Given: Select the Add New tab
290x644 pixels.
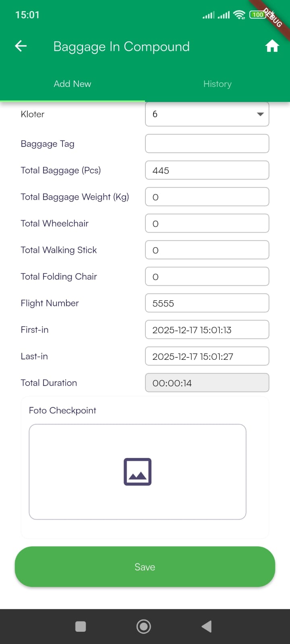Looking at the screenshot, I should point(72,84).
